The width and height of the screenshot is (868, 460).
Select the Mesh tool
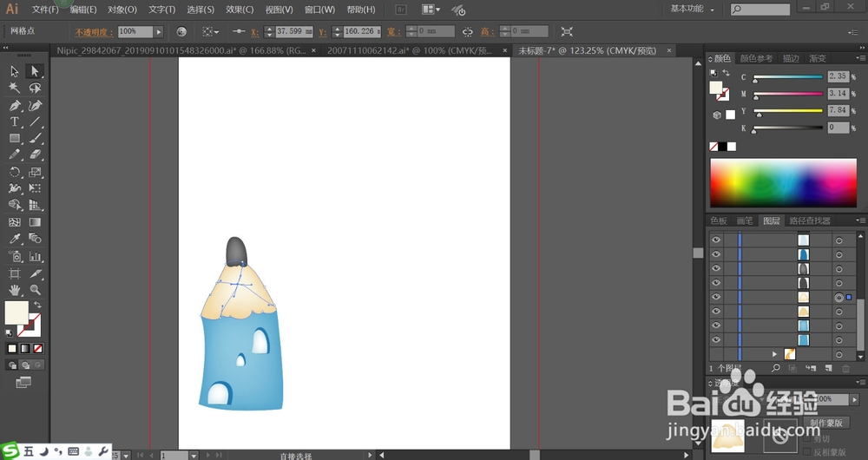point(15,222)
